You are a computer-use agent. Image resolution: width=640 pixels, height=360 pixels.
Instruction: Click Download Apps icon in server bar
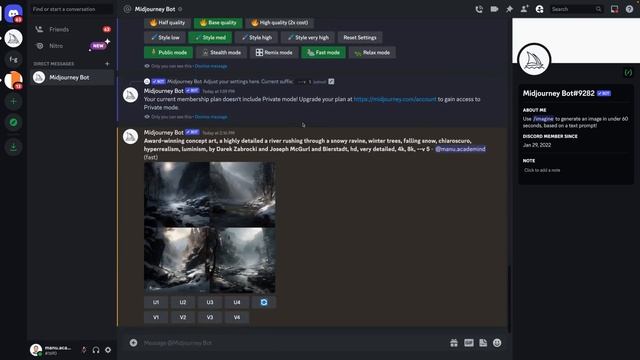(x=13, y=147)
